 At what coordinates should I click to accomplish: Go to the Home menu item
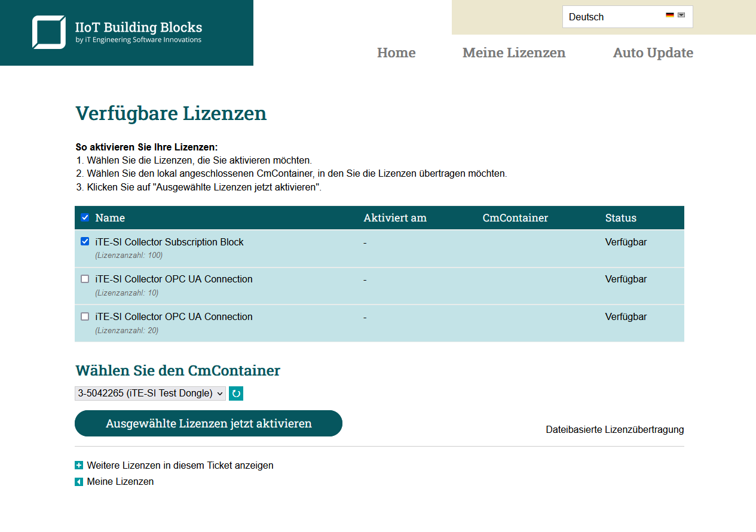pos(396,53)
